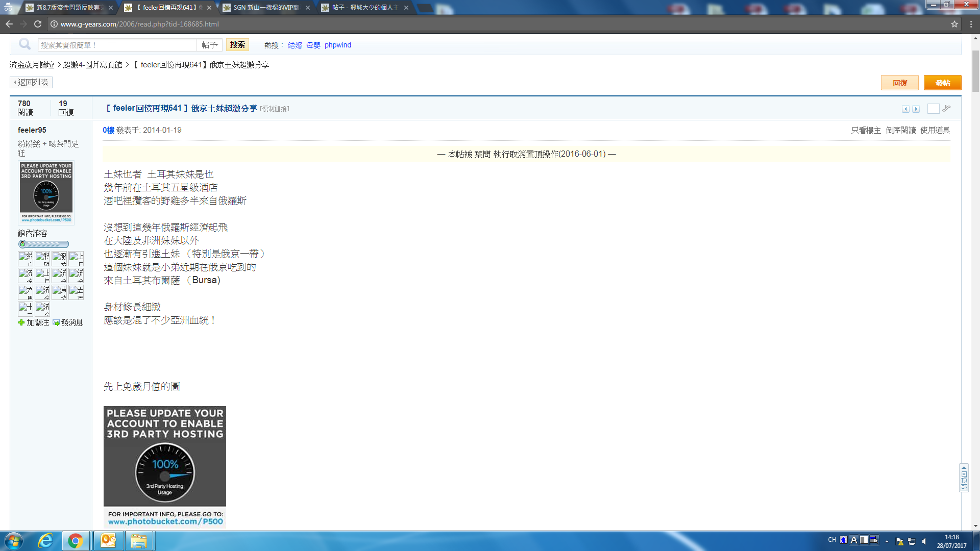Click 倒序閱讀 reverse order link

901,130
